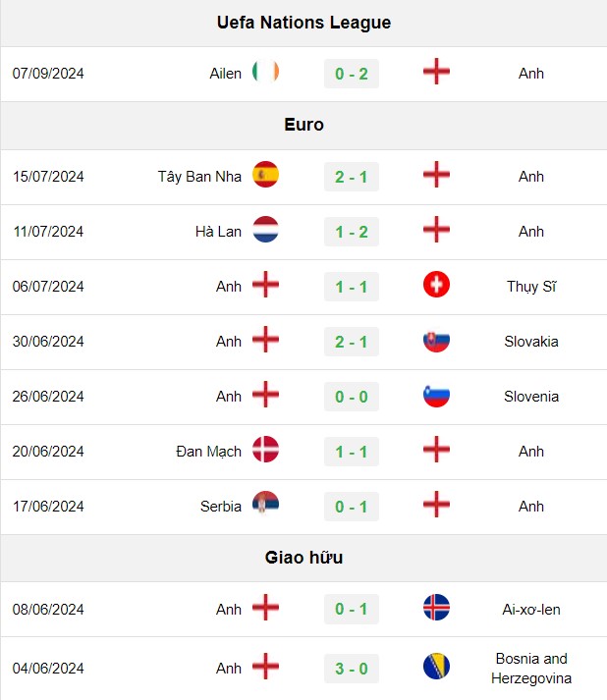Screen dimensions: 607x700
Task: Click the Tây Ban Nha team name
Action: tap(199, 177)
